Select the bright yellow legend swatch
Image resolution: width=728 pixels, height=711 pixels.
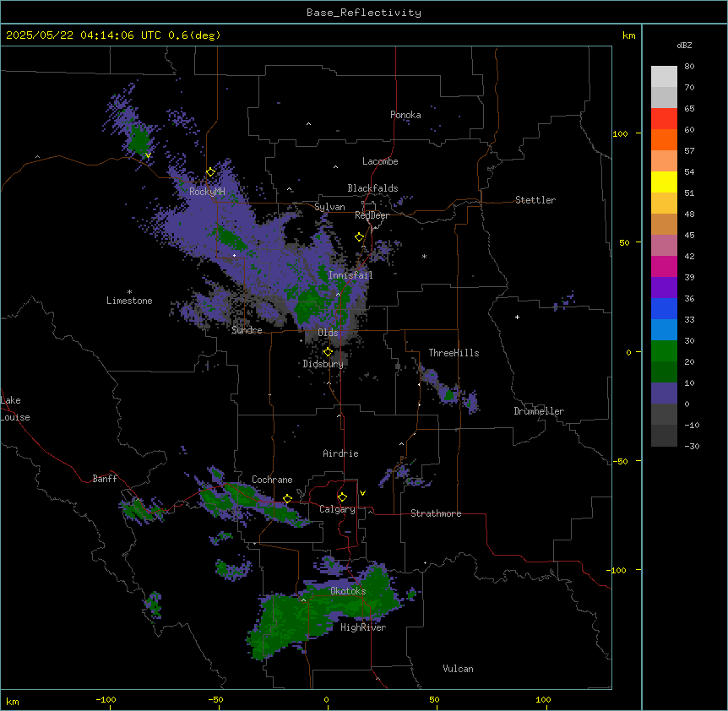click(664, 182)
